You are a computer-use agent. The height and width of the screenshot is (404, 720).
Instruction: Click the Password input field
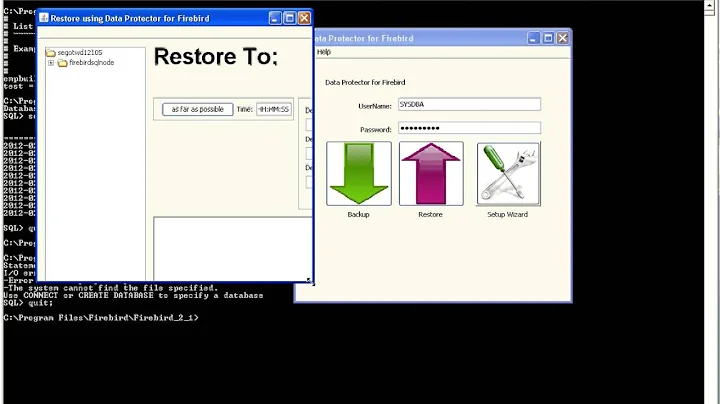coord(469,128)
